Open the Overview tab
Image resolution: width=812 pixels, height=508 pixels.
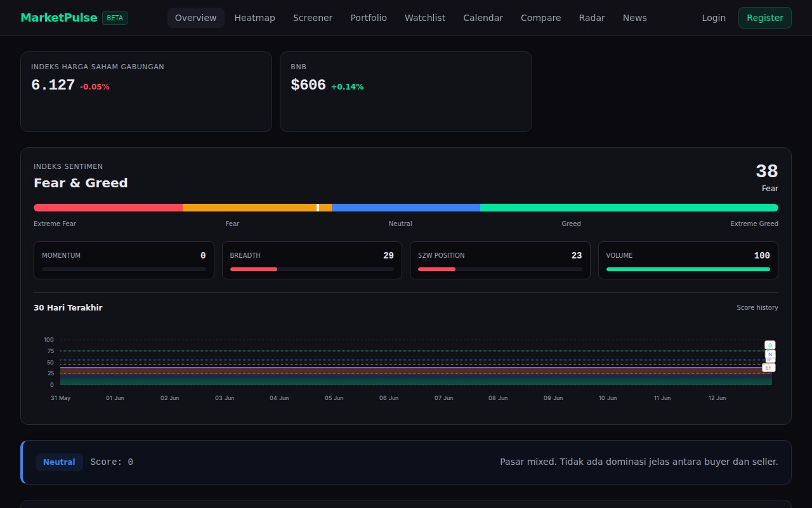[195, 18]
